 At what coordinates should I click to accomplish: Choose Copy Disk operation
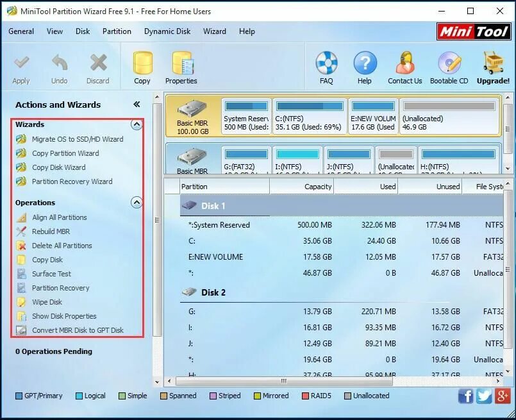[47, 260]
